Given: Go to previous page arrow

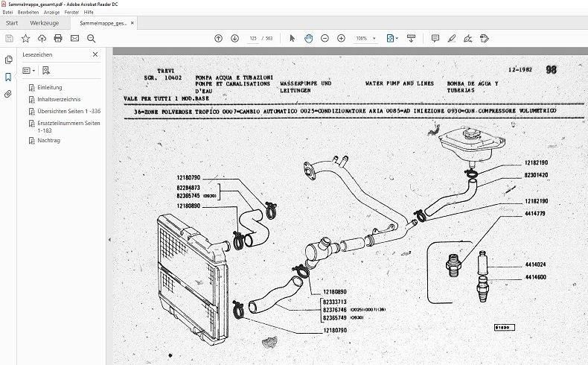Looking at the screenshot, I should pyautogui.click(x=218, y=38).
